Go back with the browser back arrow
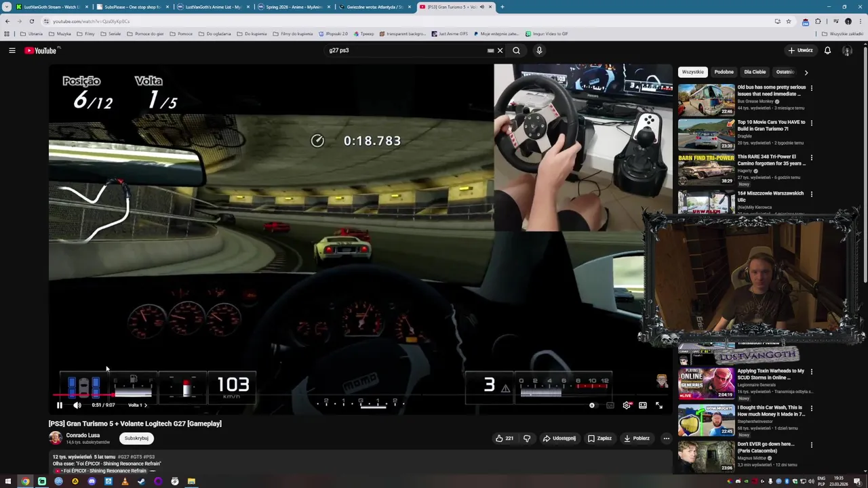Viewport: 868px width, 488px height. coord(7,21)
